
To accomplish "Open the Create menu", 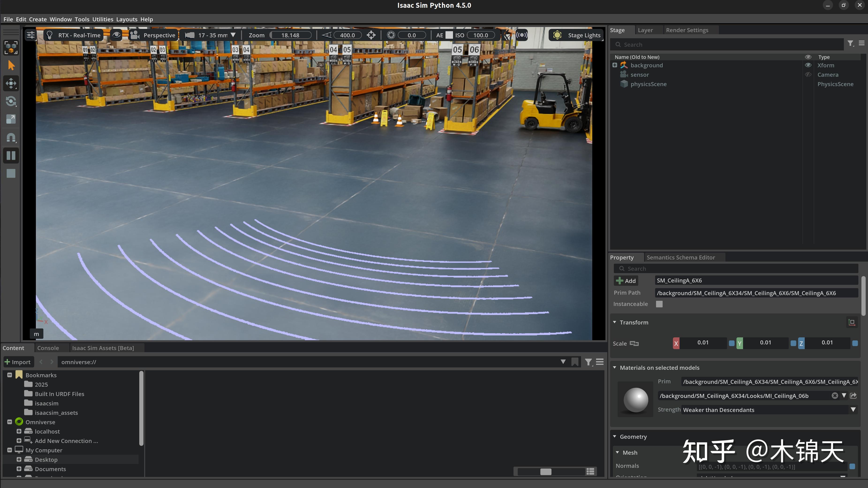I will [x=38, y=19].
